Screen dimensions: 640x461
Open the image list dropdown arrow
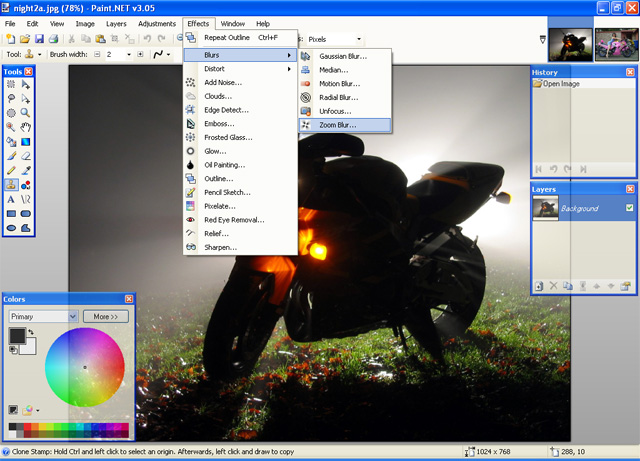(x=542, y=39)
